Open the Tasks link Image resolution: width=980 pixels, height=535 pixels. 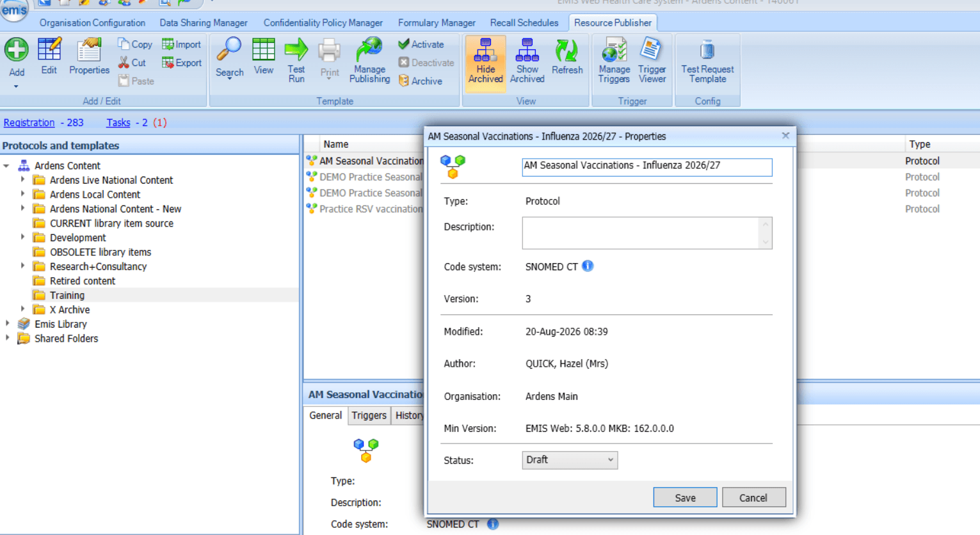tap(118, 122)
